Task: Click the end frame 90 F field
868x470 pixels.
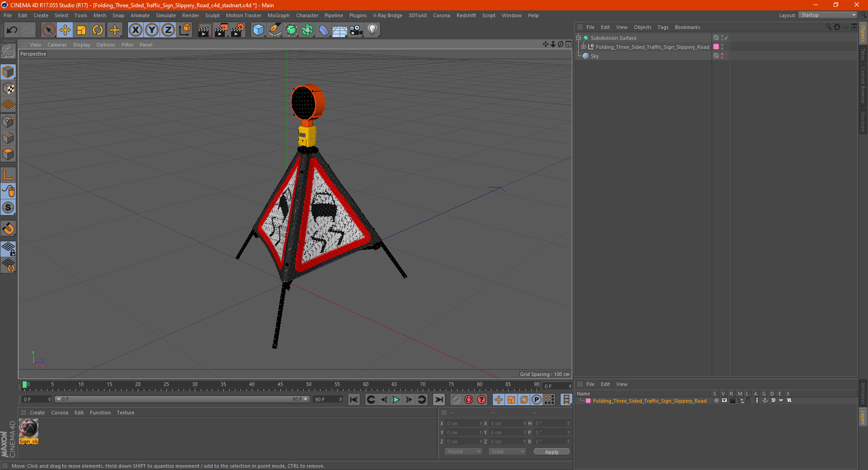Action: (x=328, y=399)
